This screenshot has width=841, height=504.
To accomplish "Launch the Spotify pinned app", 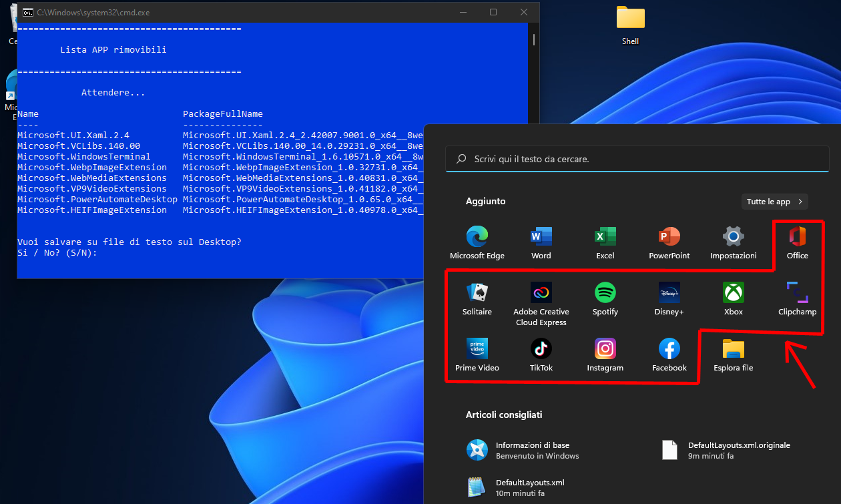I will [x=605, y=299].
